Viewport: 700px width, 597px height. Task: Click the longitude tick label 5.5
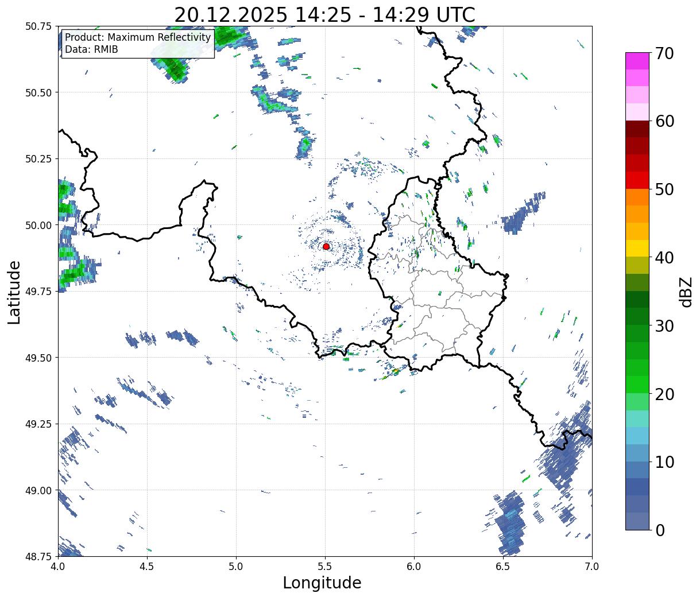[x=325, y=566]
